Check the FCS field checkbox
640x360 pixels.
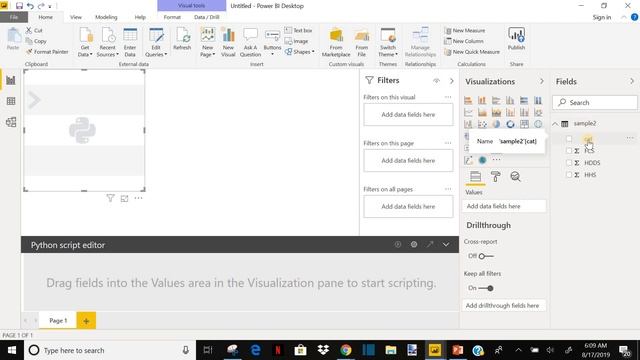coord(569,151)
